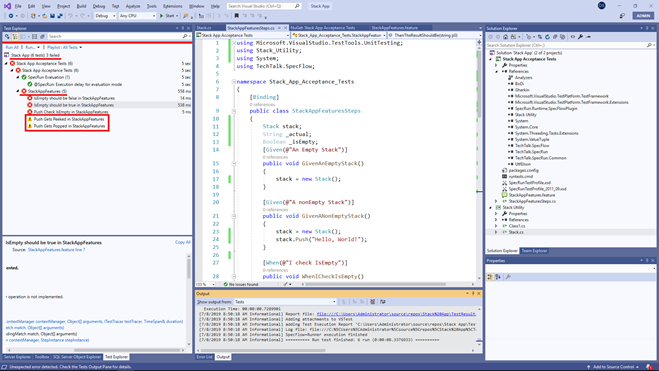The height and width of the screenshot is (371, 659).
Task: Expand the Stack.cs node in Solution Explorer
Action: pos(496,232)
